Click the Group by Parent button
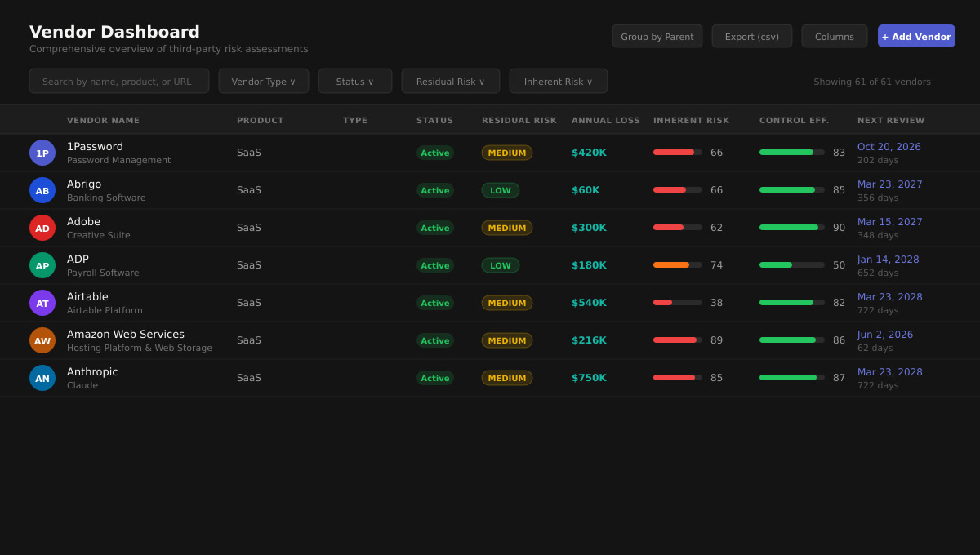The width and height of the screenshot is (980, 555). click(x=657, y=36)
